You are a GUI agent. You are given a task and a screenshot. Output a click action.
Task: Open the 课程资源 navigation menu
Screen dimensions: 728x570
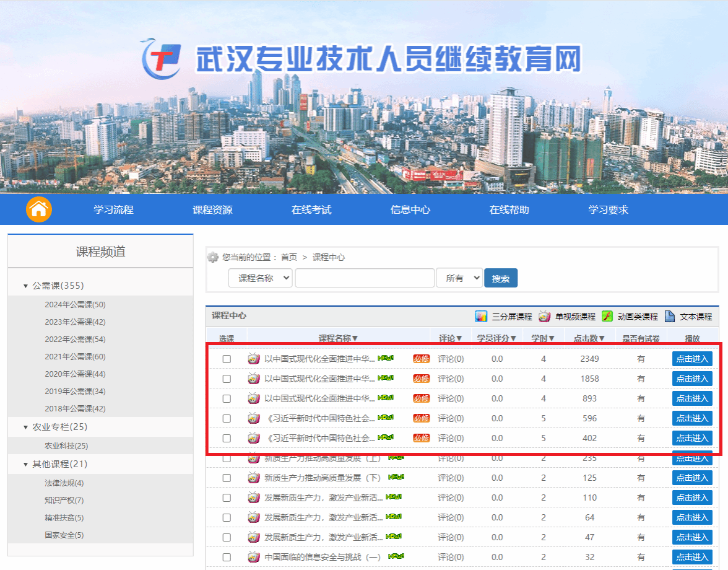pyautogui.click(x=212, y=209)
